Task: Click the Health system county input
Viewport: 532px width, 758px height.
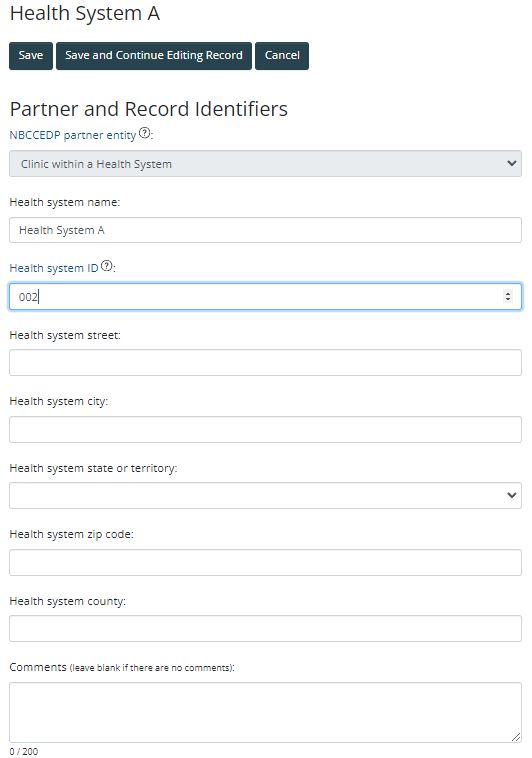Action: (x=265, y=628)
